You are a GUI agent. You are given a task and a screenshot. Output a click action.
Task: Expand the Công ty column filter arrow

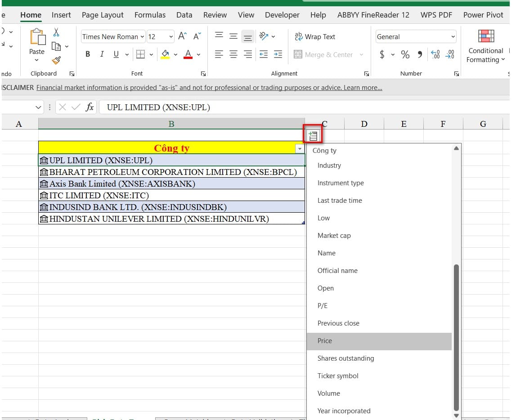[x=300, y=148]
